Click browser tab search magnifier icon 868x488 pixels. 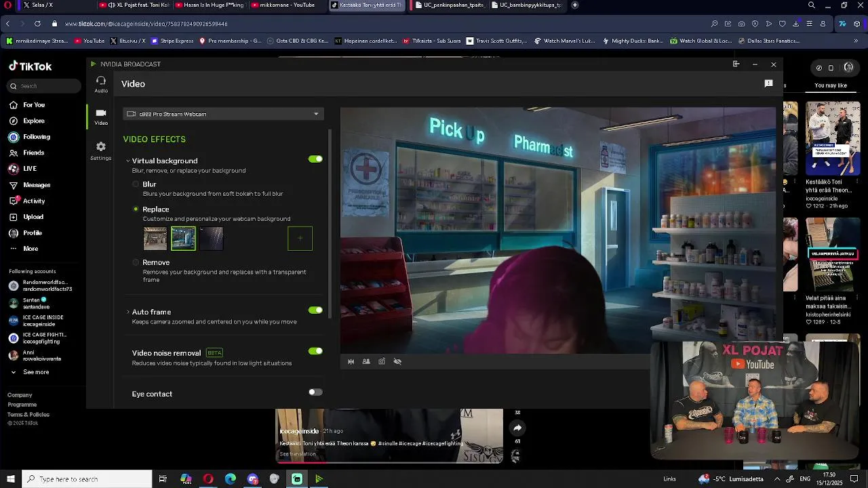812,5
